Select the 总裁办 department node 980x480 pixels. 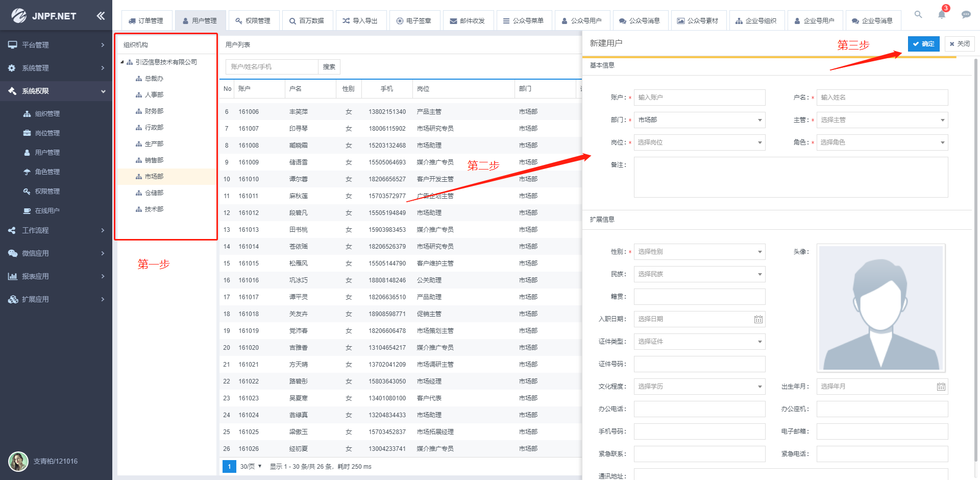click(154, 79)
